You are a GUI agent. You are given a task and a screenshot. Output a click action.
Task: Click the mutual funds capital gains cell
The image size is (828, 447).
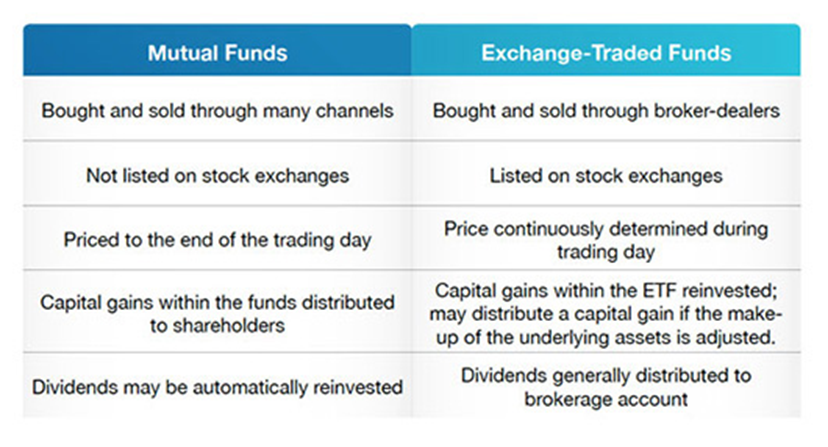pyautogui.click(x=217, y=312)
